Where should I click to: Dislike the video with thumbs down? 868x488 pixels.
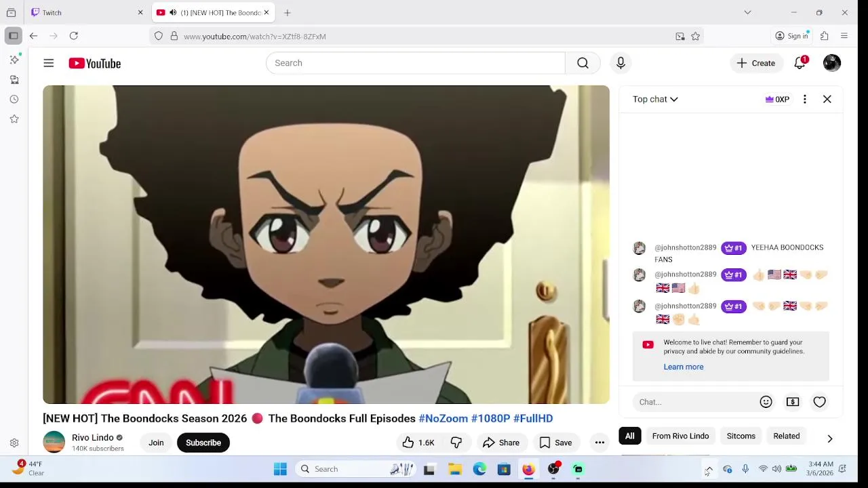coord(456,443)
